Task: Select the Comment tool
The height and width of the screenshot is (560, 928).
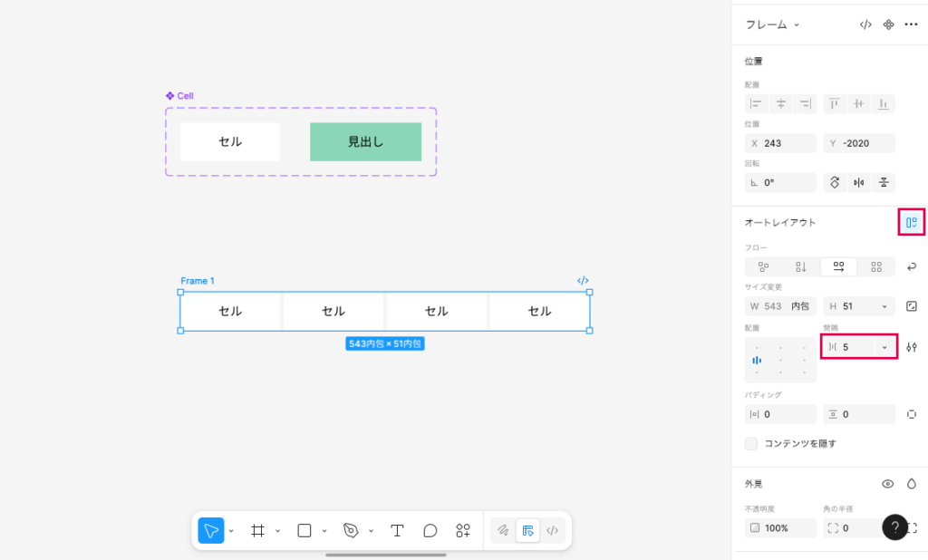Action: 430,530
